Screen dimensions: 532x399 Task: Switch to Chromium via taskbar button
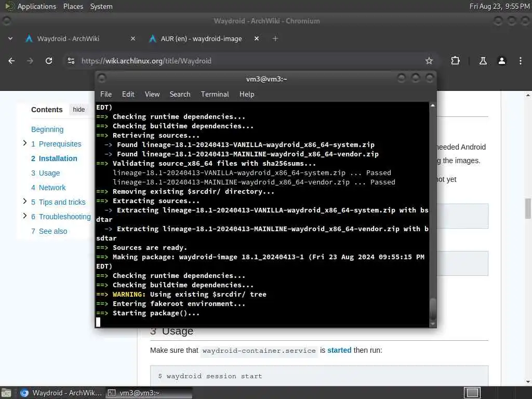coord(61,393)
